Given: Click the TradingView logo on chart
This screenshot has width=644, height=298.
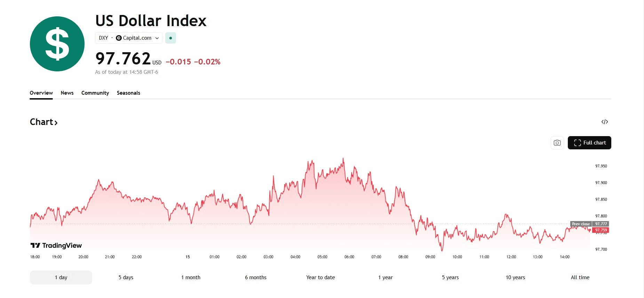Looking at the screenshot, I should coord(56,245).
